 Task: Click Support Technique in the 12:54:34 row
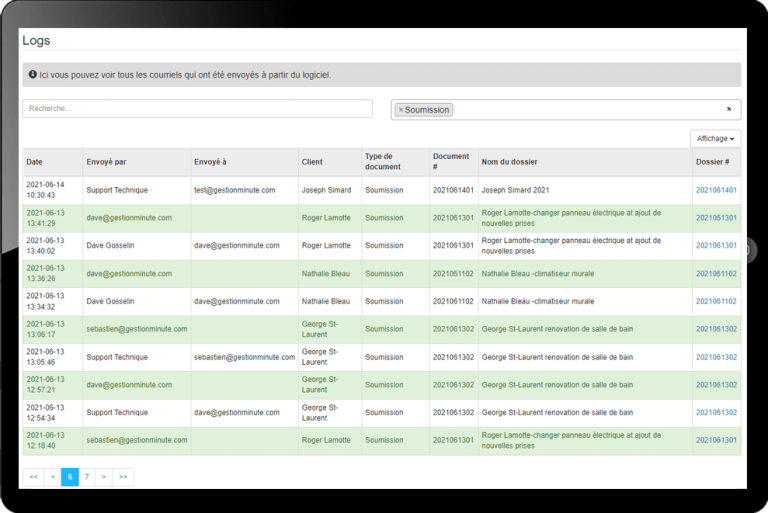point(117,413)
